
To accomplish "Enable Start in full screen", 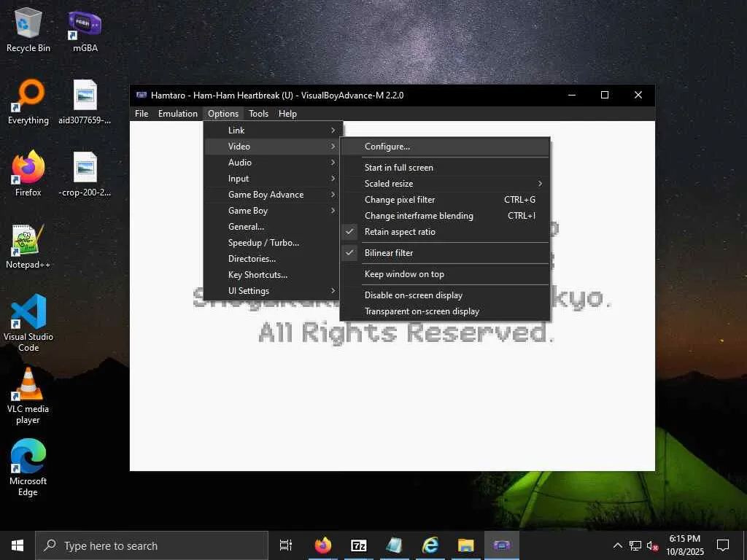I will coord(445,168).
